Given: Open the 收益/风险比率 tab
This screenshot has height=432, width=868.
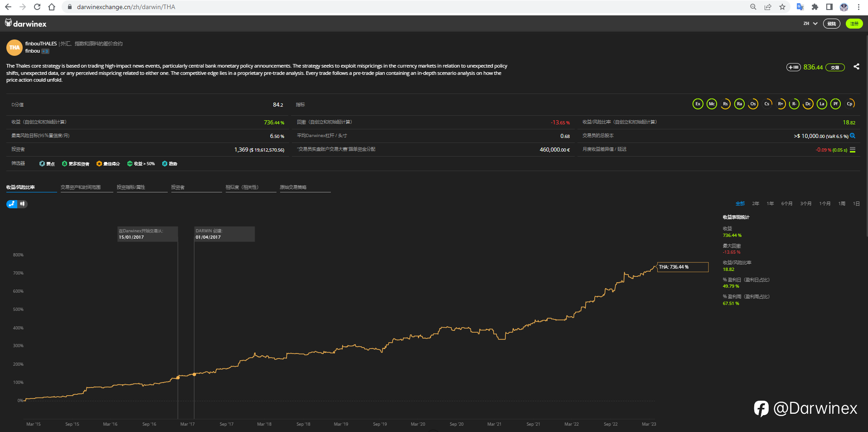Looking at the screenshot, I should [x=32, y=187].
